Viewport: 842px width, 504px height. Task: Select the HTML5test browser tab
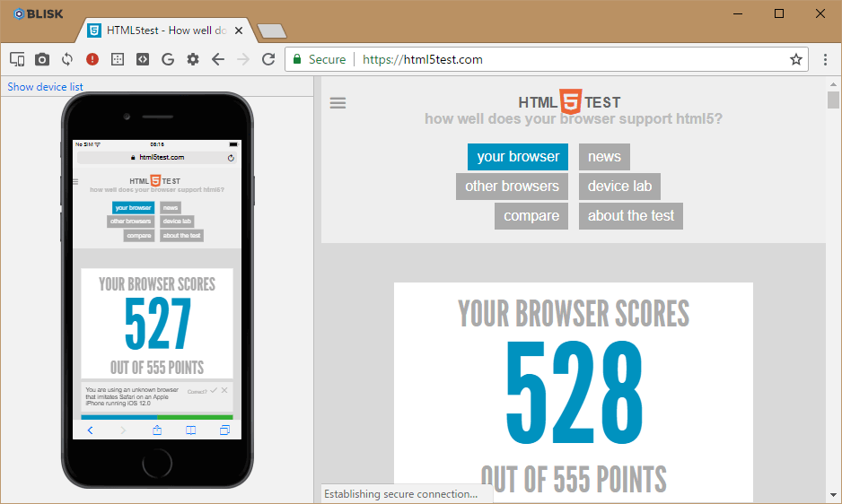point(162,30)
